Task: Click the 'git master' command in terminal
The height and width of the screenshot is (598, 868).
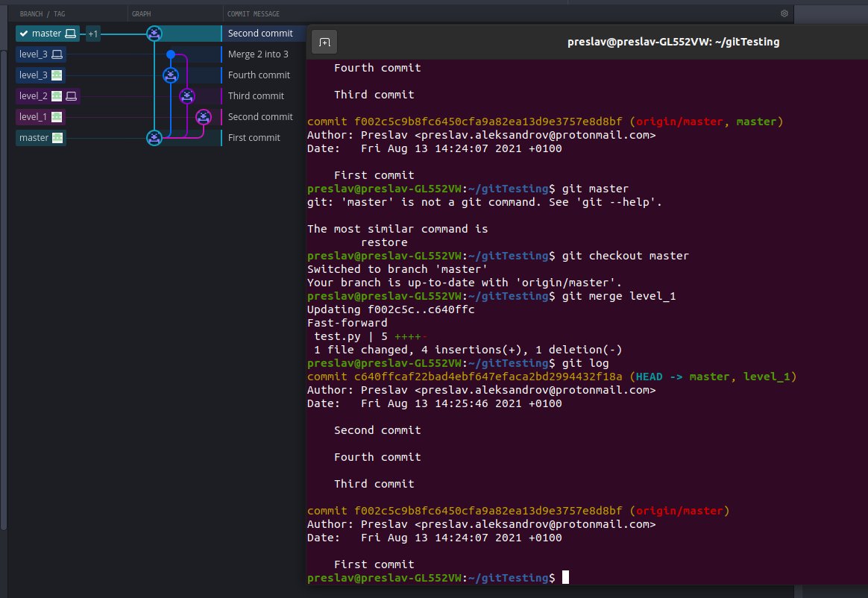Action: click(595, 189)
